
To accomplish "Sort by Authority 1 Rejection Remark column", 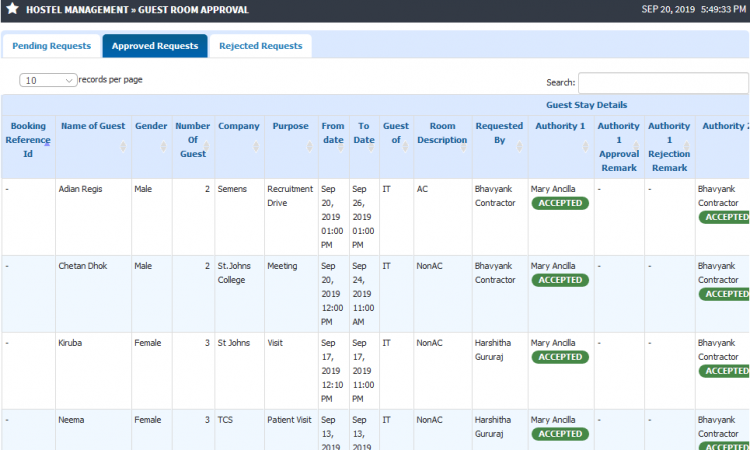I will (x=670, y=147).
